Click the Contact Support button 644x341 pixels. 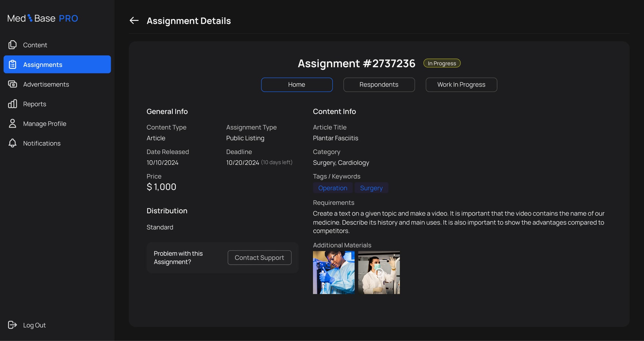point(259,258)
